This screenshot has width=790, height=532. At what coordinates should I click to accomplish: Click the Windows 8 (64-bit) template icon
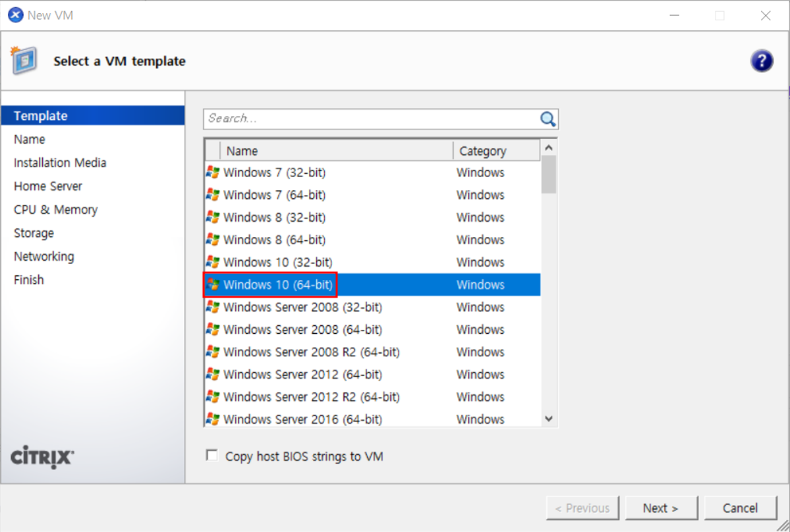213,240
